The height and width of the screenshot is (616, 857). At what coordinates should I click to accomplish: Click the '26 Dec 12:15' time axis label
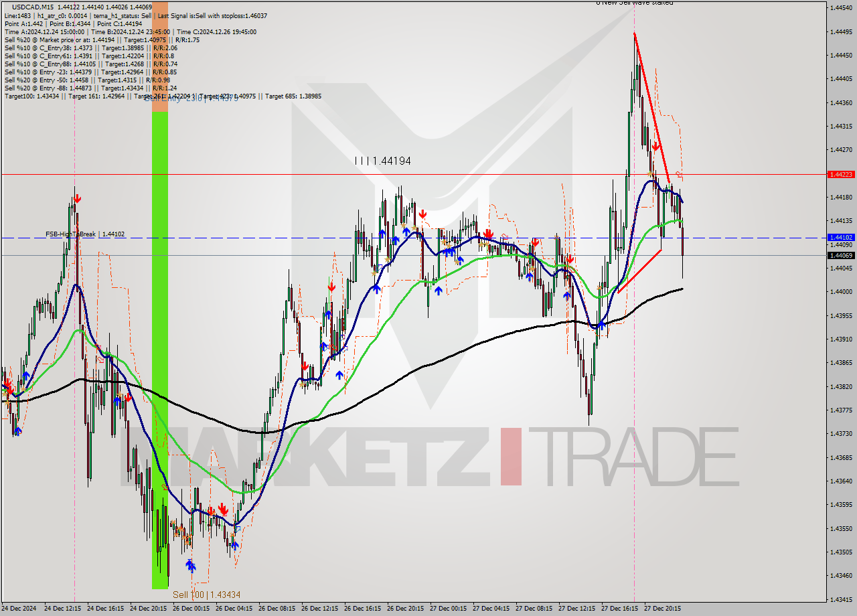(319, 609)
